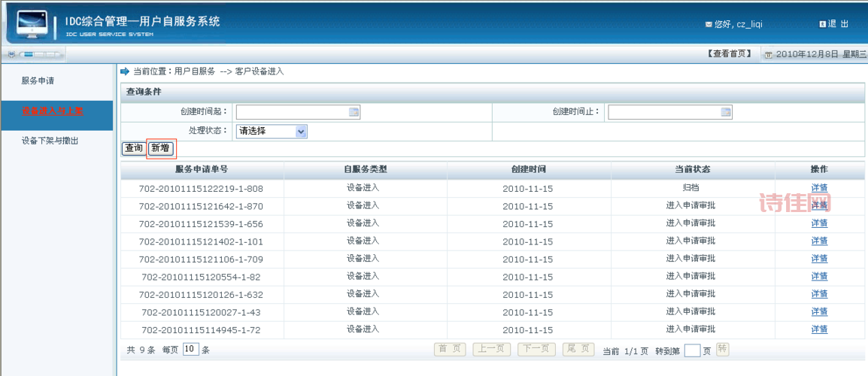The height and width of the screenshot is (376, 868).
Task: Open 详情 for order ending 1-656
Action: click(x=819, y=223)
